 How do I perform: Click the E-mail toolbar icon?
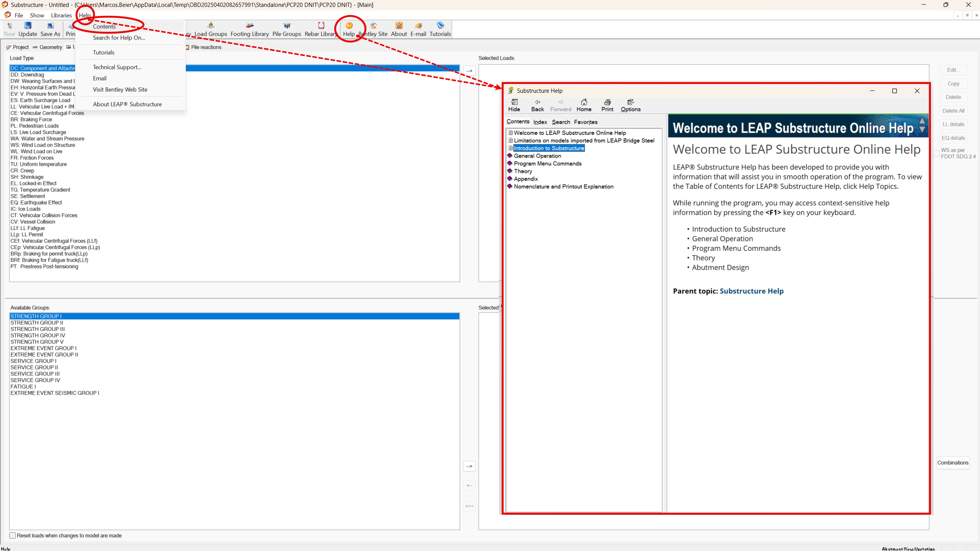click(x=418, y=29)
